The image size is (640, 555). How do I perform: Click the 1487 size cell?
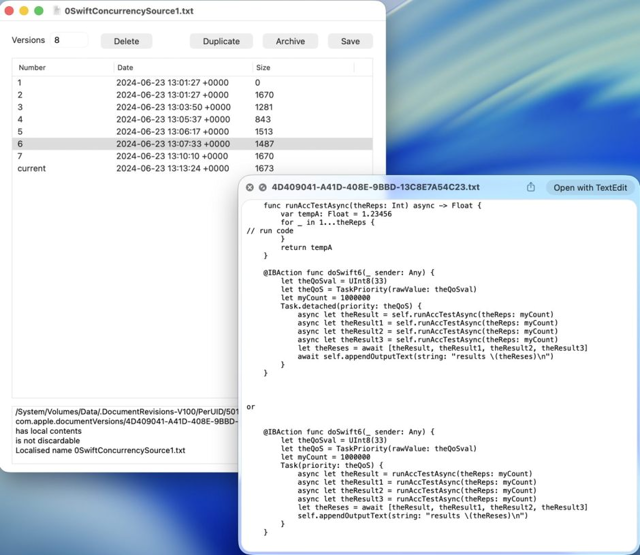[x=264, y=144]
